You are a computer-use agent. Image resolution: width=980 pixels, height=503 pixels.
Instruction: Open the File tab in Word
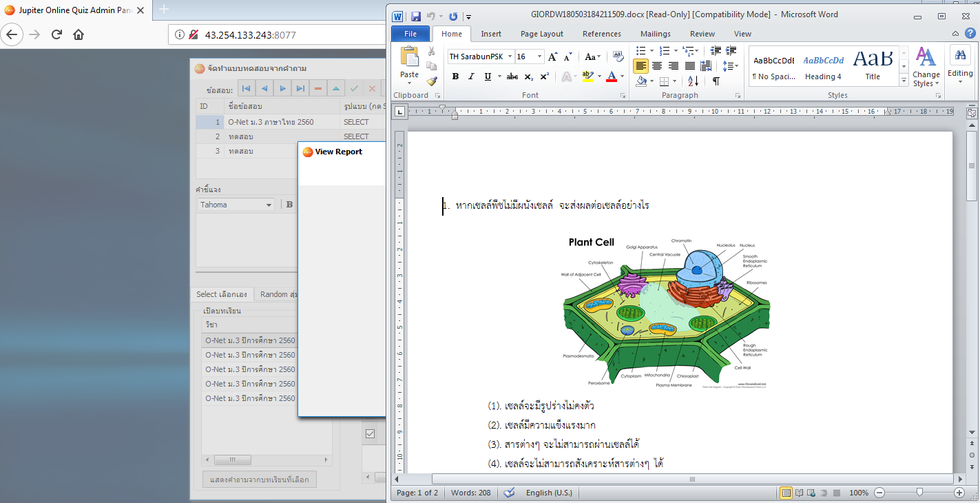pyautogui.click(x=410, y=34)
